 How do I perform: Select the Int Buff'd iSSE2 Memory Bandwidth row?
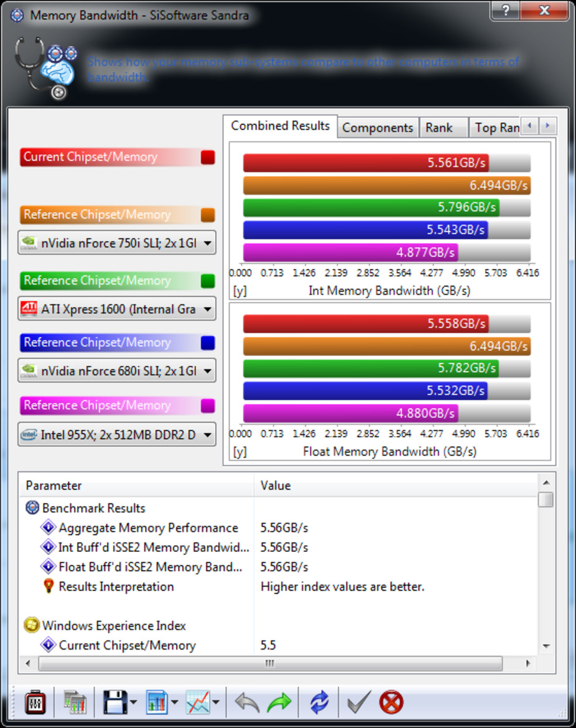(279, 548)
